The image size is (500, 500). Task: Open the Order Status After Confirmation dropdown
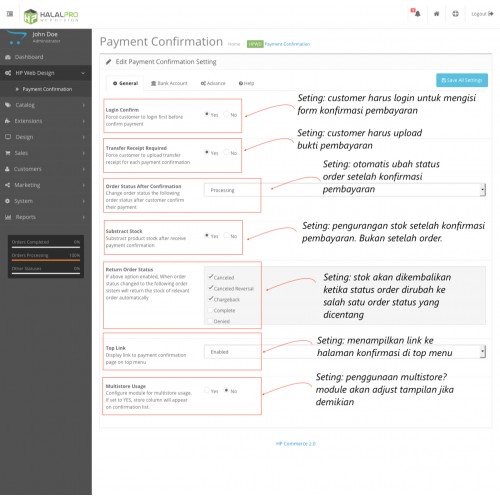[345, 190]
